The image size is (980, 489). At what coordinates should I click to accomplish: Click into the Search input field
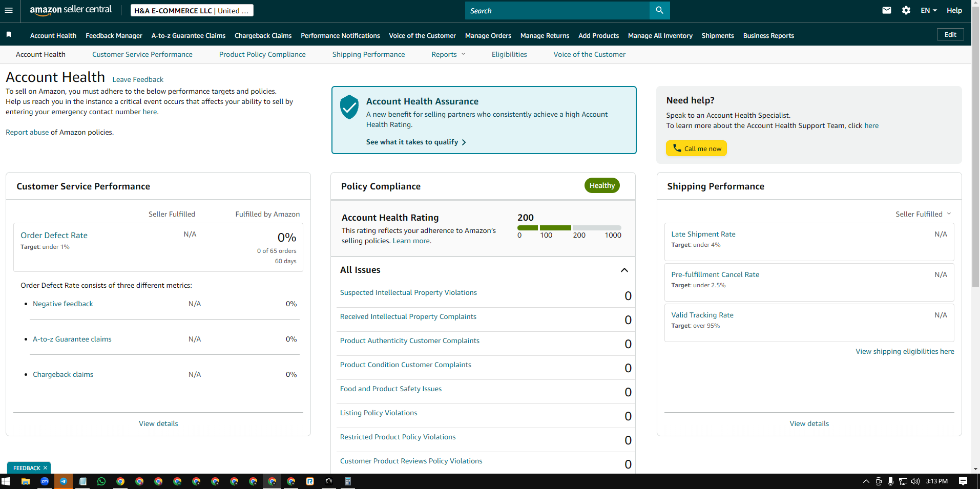point(557,10)
